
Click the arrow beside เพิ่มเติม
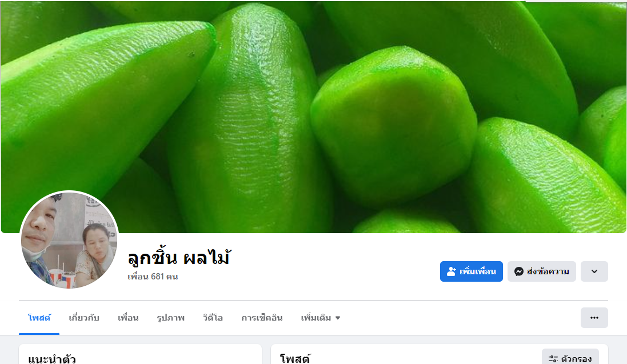tap(338, 318)
